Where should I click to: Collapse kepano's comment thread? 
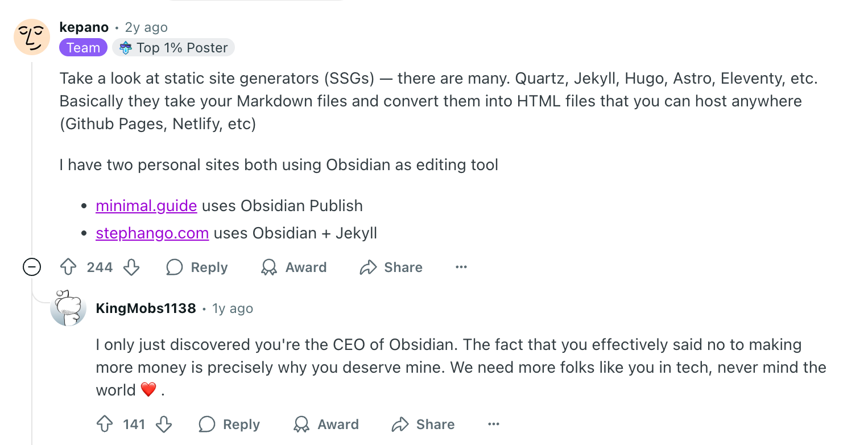pos(32,267)
